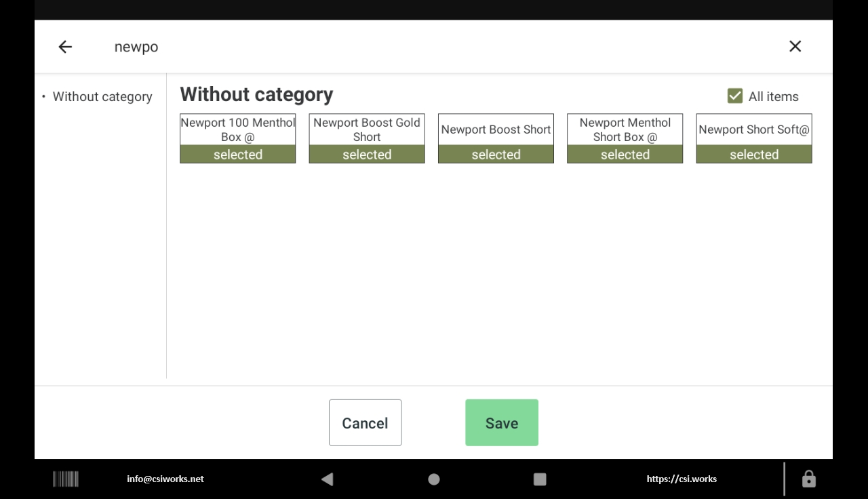Click the Cancel button
The height and width of the screenshot is (499, 868).
(366, 422)
